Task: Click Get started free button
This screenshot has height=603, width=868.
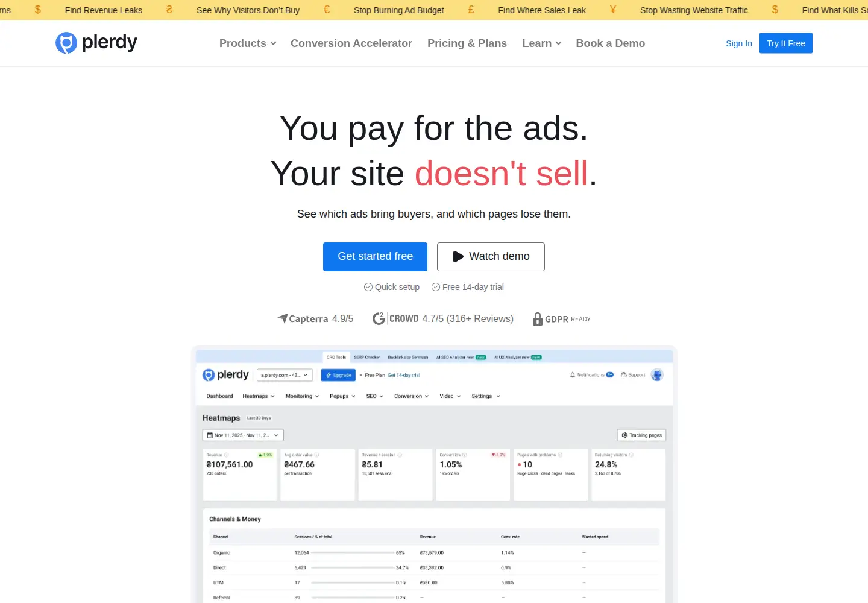Action: click(375, 257)
